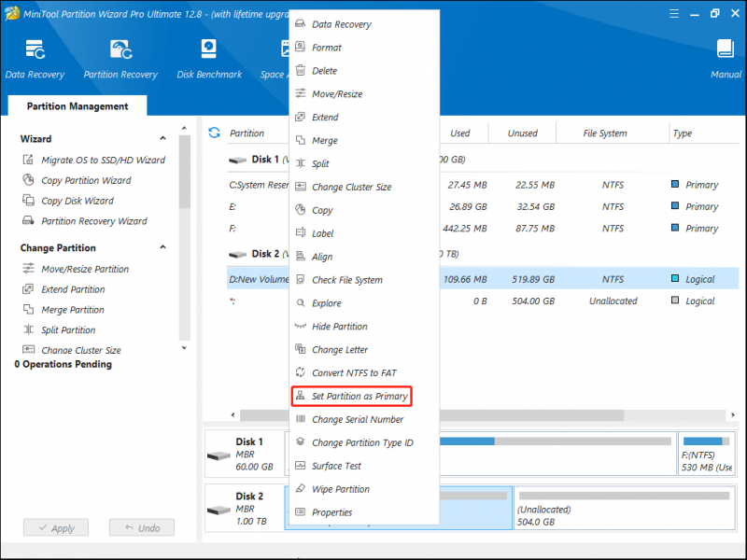The image size is (747, 560).
Task: Start the Disk Benchmark tool
Action: [209, 59]
